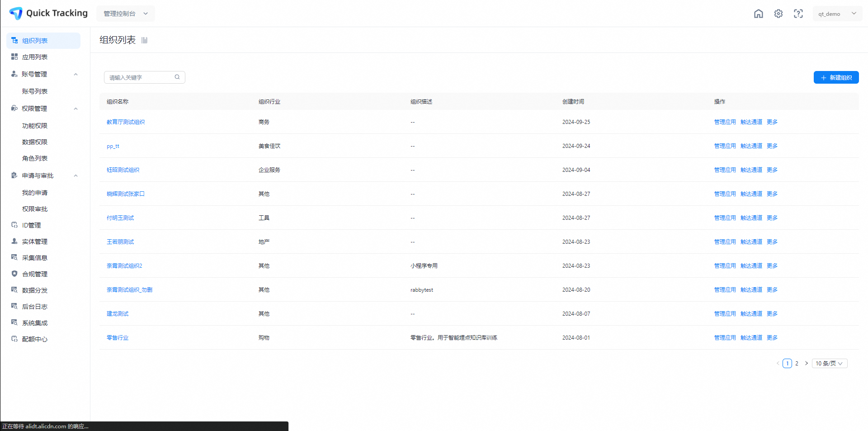Select 权限审批 in sidebar

35,209
